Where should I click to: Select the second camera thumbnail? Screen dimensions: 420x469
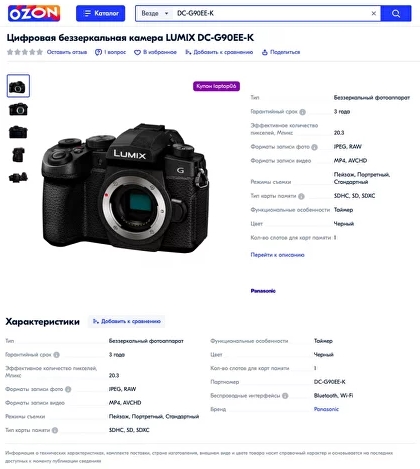[18, 109]
